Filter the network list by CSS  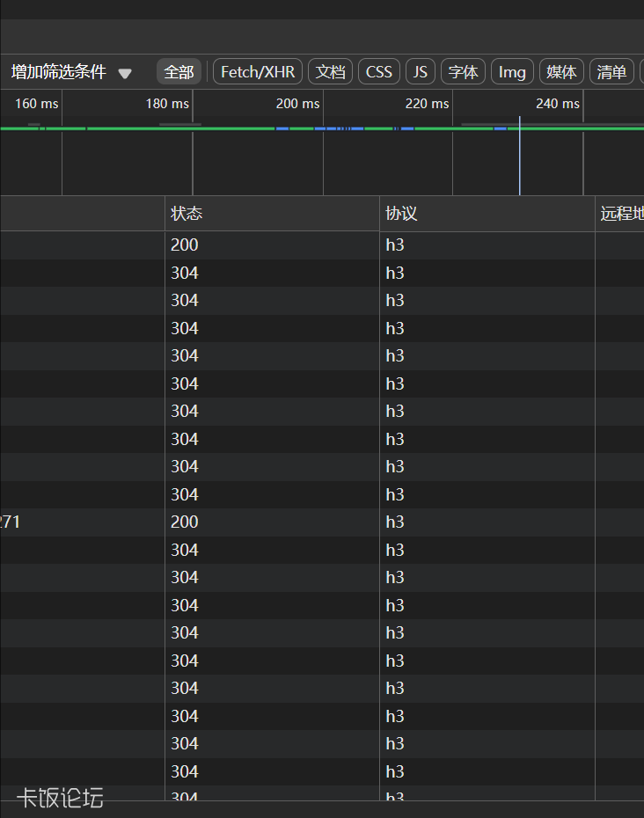point(379,72)
